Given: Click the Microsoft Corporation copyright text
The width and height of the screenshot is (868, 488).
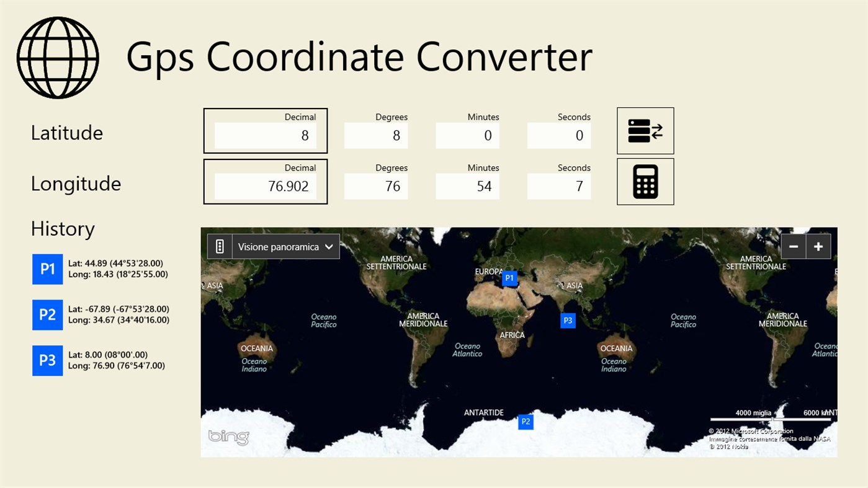Looking at the screenshot, I should 751,430.
